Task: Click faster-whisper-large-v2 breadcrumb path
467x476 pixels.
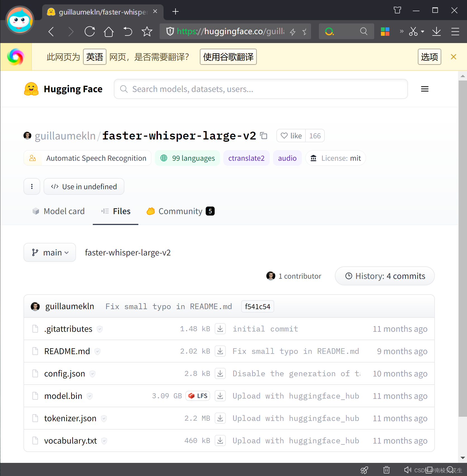Action: pos(128,252)
